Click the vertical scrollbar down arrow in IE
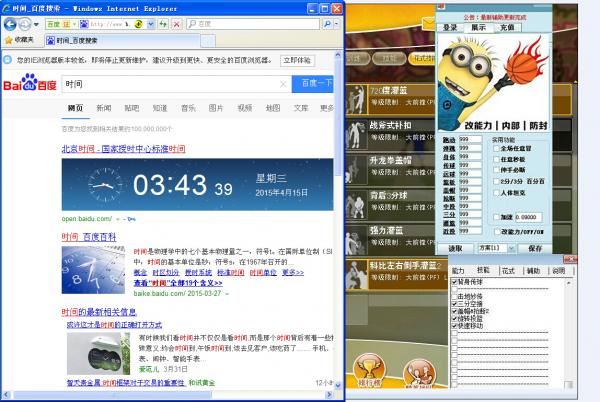Viewport: 600px width, 402px height. click(x=338, y=385)
